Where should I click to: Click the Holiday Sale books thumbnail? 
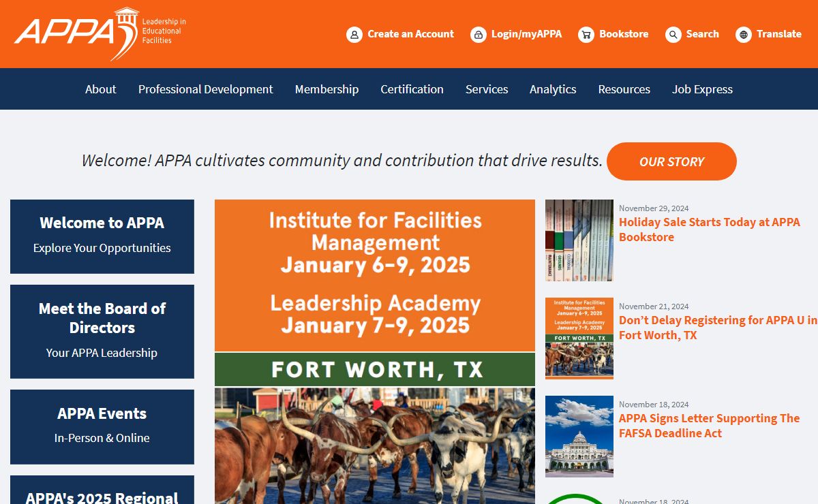pyautogui.click(x=579, y=240)
